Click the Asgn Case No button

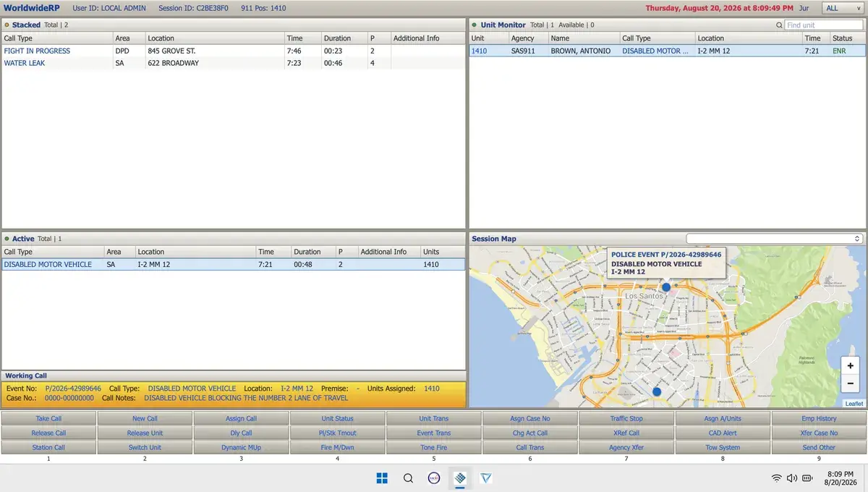click(x=530, y=418)
